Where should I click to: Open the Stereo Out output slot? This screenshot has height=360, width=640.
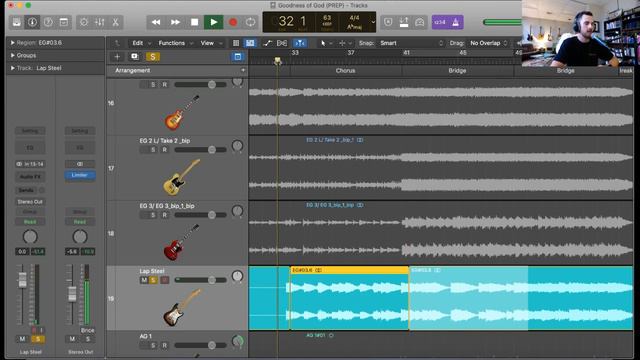point(30,202)
